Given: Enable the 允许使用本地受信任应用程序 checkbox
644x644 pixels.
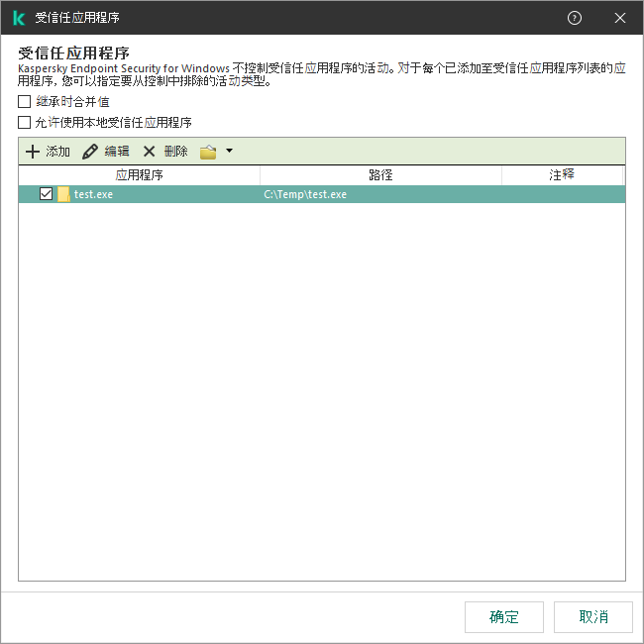Looking at the screenshot, I should 24,122.
